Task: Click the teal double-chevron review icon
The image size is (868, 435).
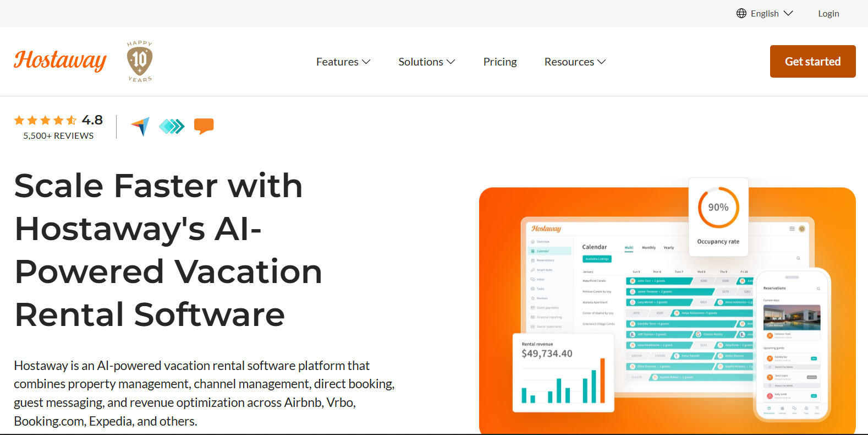Action: 172,127
